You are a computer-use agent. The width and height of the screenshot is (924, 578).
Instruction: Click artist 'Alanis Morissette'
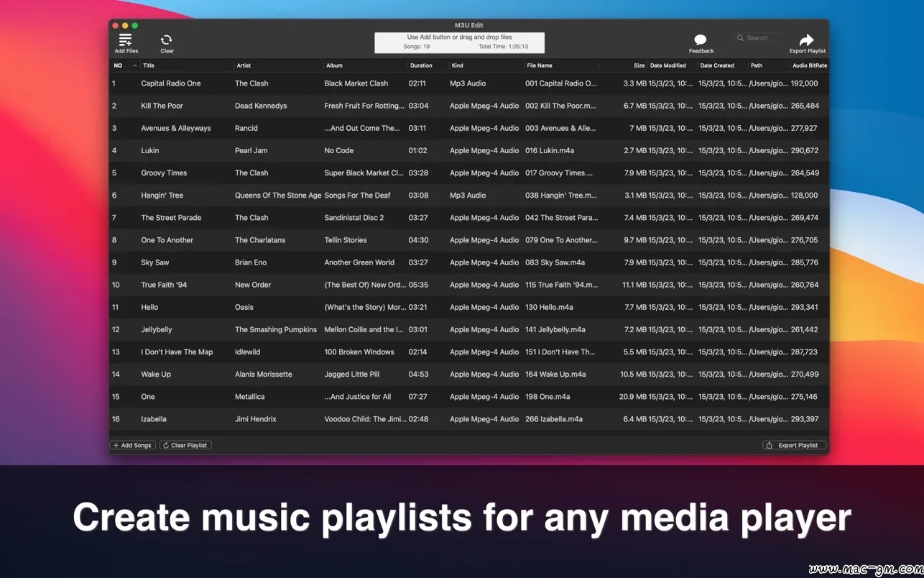264,374
